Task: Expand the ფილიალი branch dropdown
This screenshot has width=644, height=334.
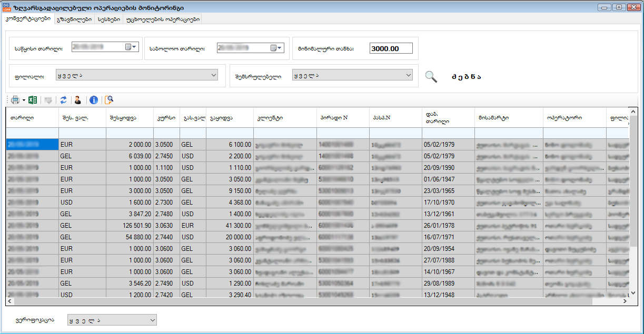Action: click(x=213, y=75)
